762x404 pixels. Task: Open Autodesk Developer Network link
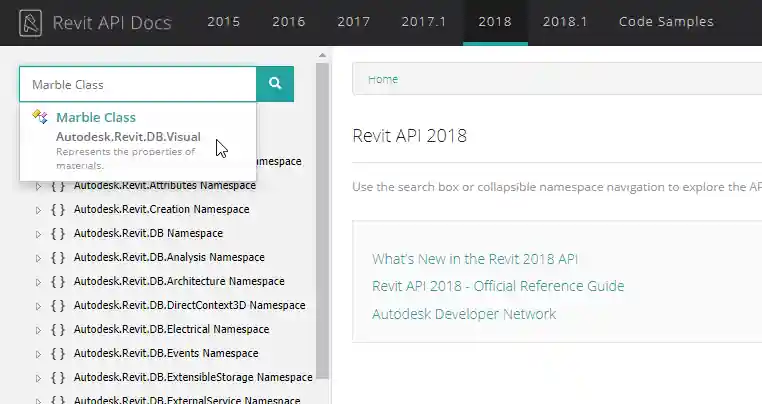pos(464,314)
